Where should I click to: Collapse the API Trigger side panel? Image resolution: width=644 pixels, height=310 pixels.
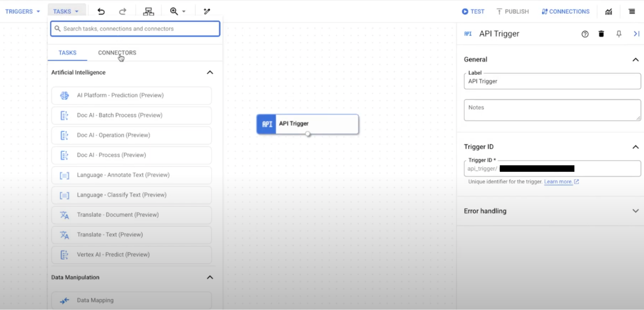(x=636, y=34)
